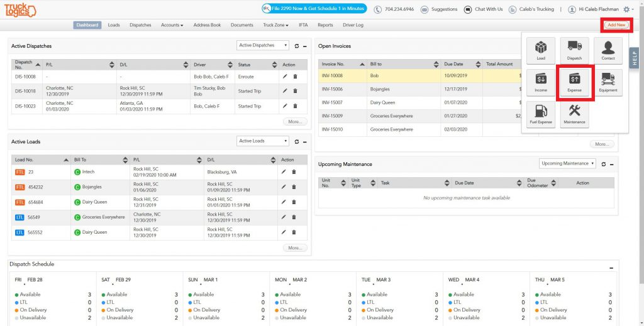Refresh the Active Dispatches panel

click(297, 46)
